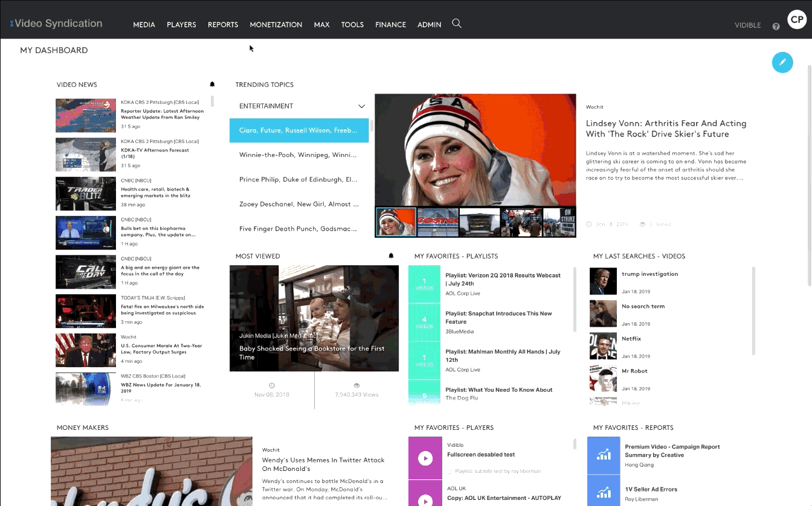The image size is (812, 506).
Task: Open the FINANCE menu
Action: (390, 25)
